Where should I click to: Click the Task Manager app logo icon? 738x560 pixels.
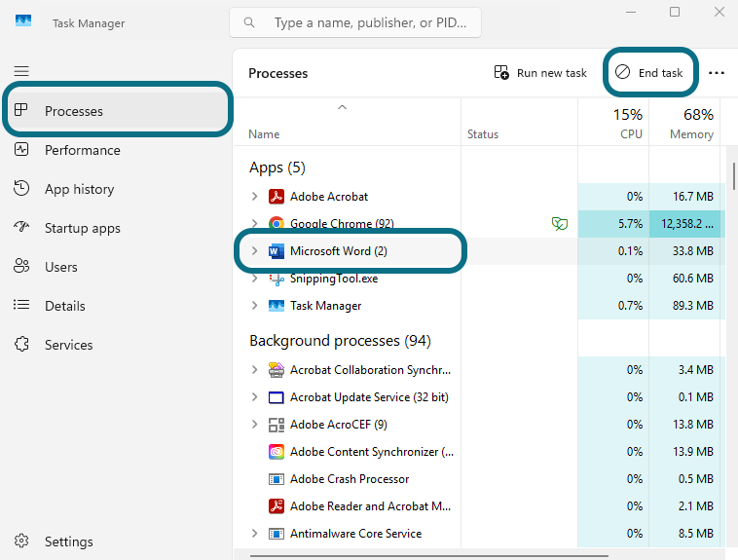(23, 20)
